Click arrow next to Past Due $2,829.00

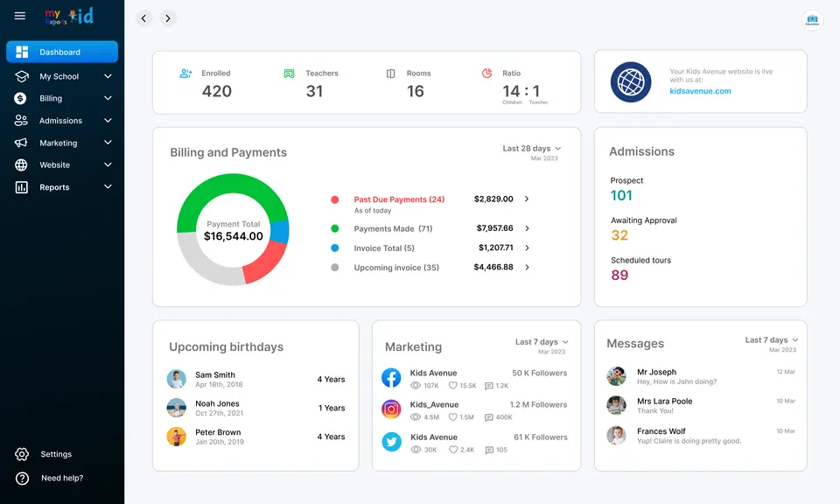527,199
